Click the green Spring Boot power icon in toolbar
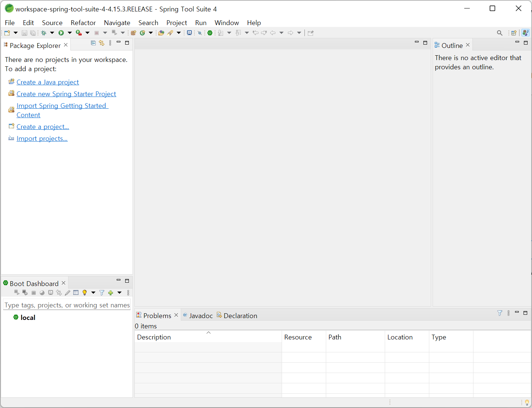Viewport: 532px width, 408px height. tap(210, 33)
